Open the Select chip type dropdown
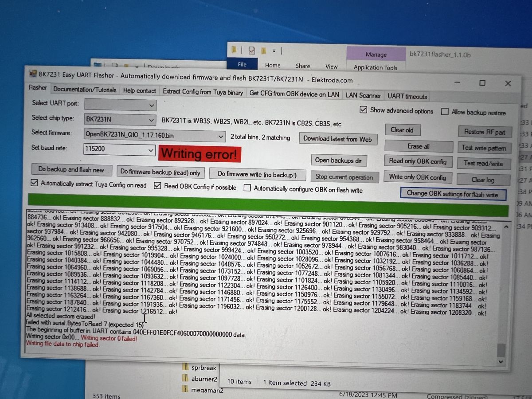Screen dimensions: 532x399 [x=120, y=119]
